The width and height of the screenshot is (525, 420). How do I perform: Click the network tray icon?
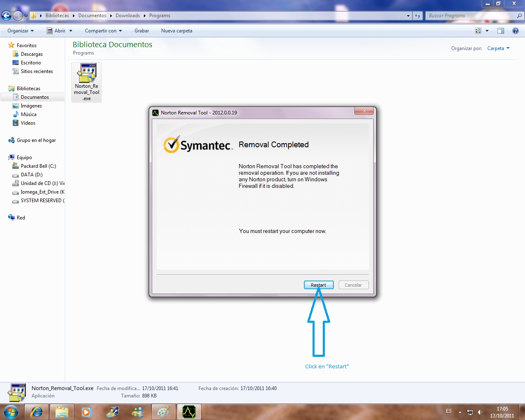(x=470, y=412)
